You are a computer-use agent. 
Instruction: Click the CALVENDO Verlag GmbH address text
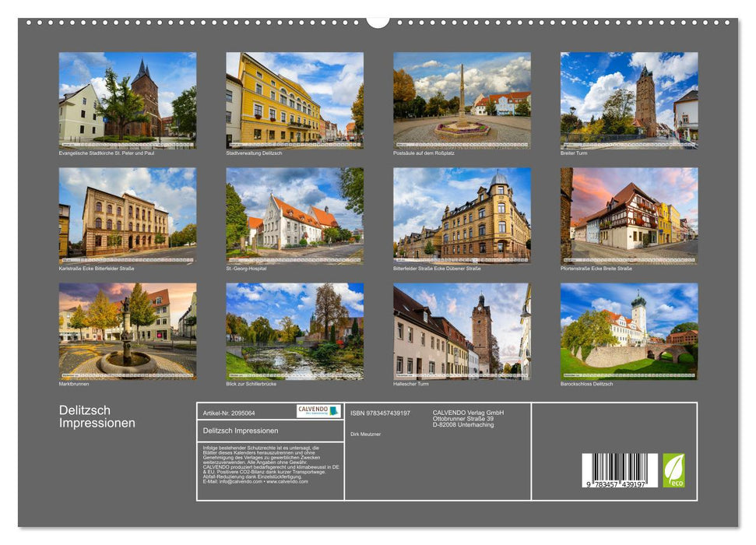469,417
